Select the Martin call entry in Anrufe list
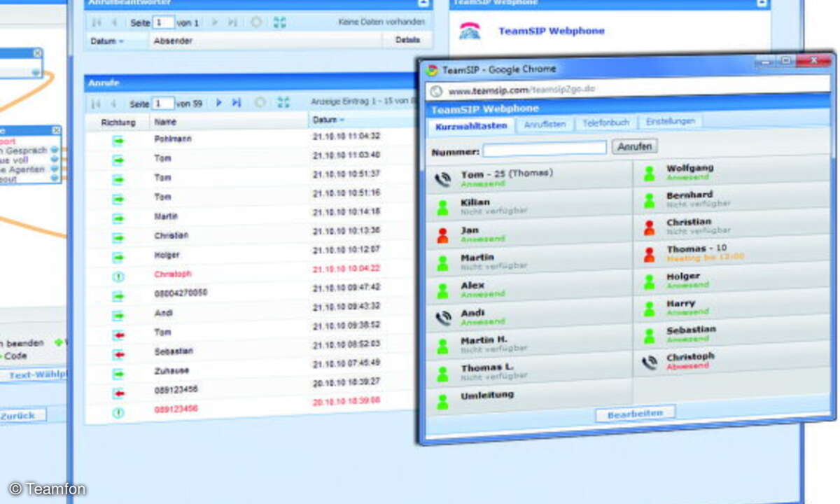This screenshot has height=504, width=840. click(166, 216)
